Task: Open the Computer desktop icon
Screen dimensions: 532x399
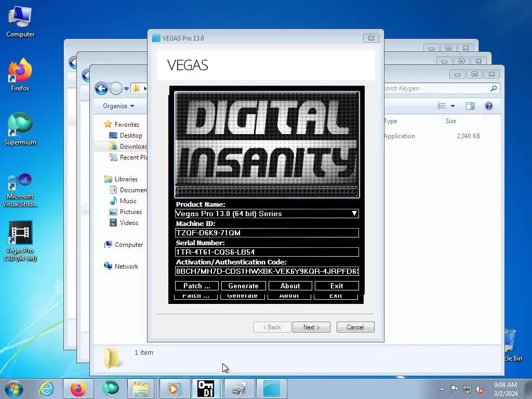Action: [20, 22]
